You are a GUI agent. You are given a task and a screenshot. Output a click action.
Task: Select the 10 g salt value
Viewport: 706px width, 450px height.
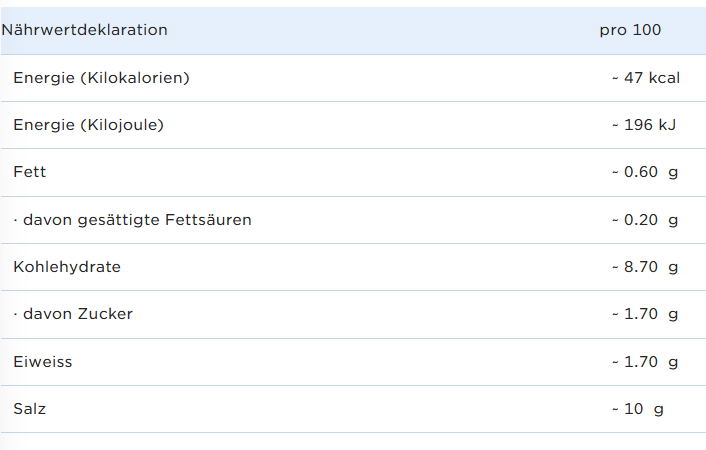pyautogui.click(x=638, y=409)
